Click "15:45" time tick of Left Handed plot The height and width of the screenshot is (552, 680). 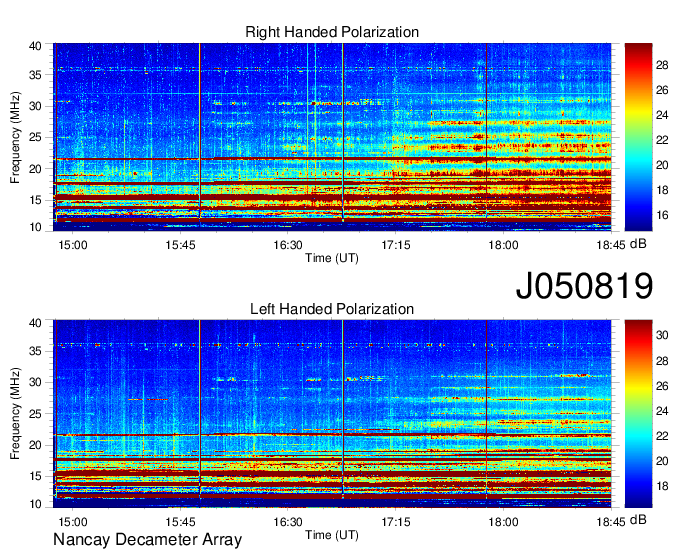pos(180,522)
